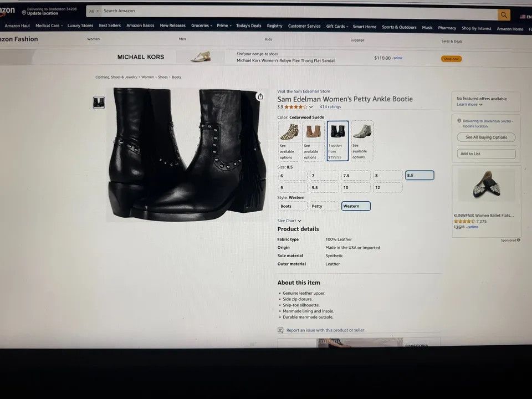
Task: Open New Releases
Action: pos(173,25)
